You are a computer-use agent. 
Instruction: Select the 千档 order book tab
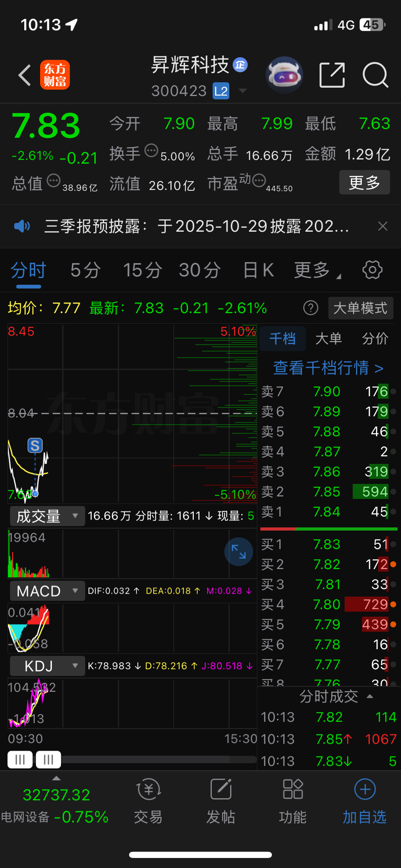tap(282, 338)
